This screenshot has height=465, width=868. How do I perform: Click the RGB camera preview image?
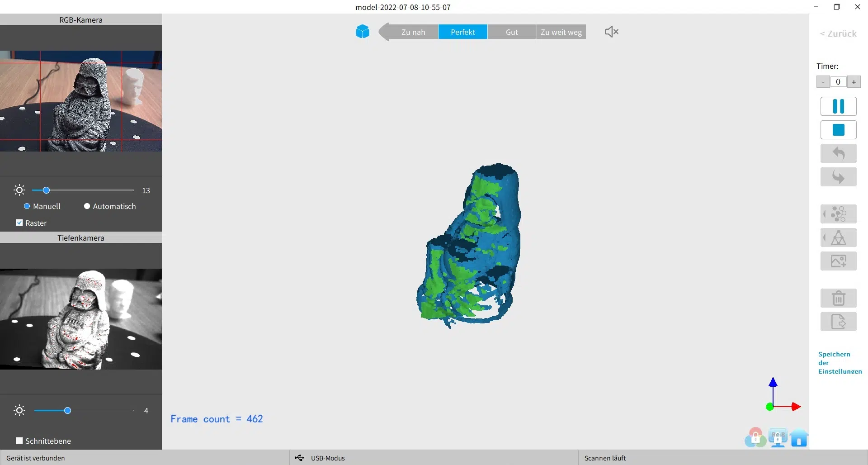[81, 101]
